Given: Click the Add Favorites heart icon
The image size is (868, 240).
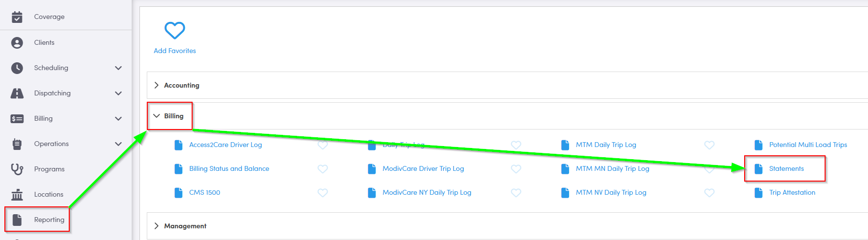Looking at the screenshot, I should pyautogui.click(x=175, y=30).
